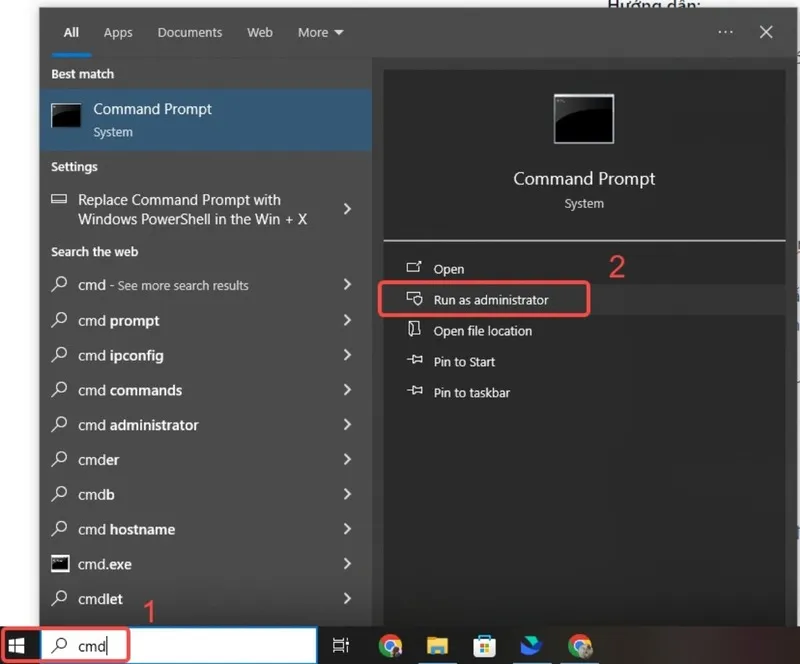Expand the cmd ipconfig suggestion arrow

[347, 355]
